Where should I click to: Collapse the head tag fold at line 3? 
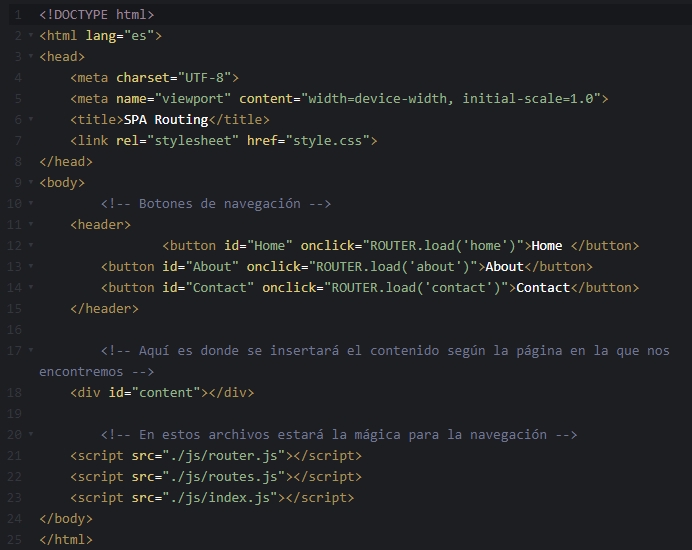coord(31,56)
